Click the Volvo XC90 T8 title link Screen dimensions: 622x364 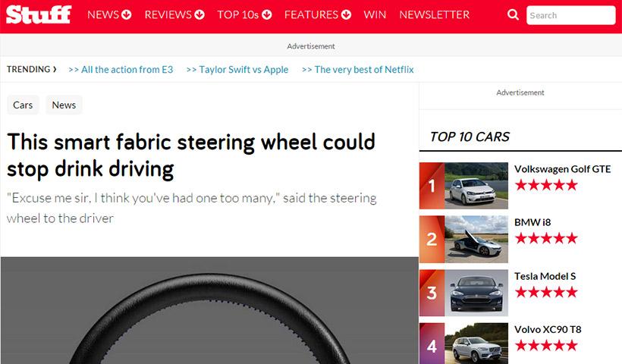[548, 329]
